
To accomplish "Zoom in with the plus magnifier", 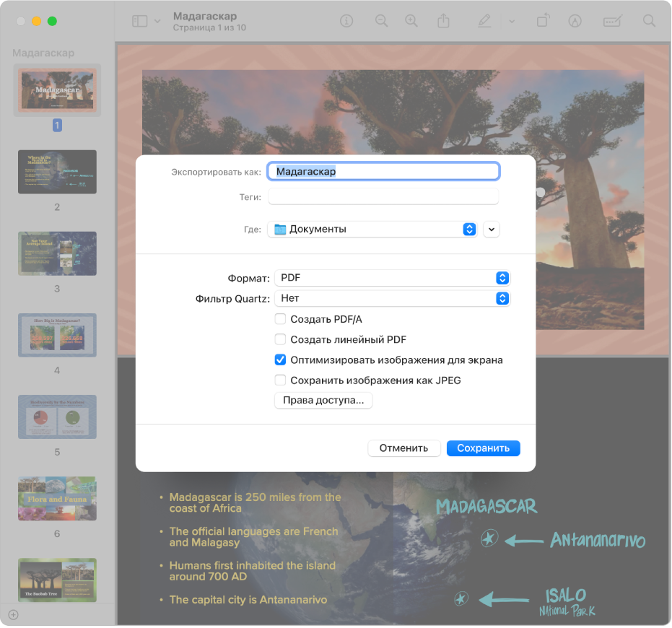I will (411, 21).
